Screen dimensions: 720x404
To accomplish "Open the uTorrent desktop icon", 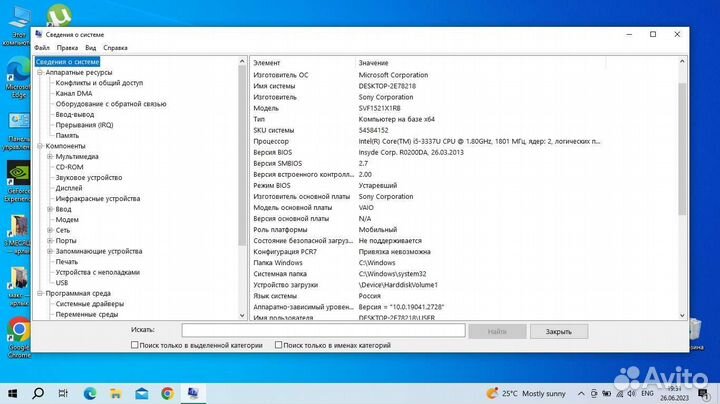I will pos(59,14).
